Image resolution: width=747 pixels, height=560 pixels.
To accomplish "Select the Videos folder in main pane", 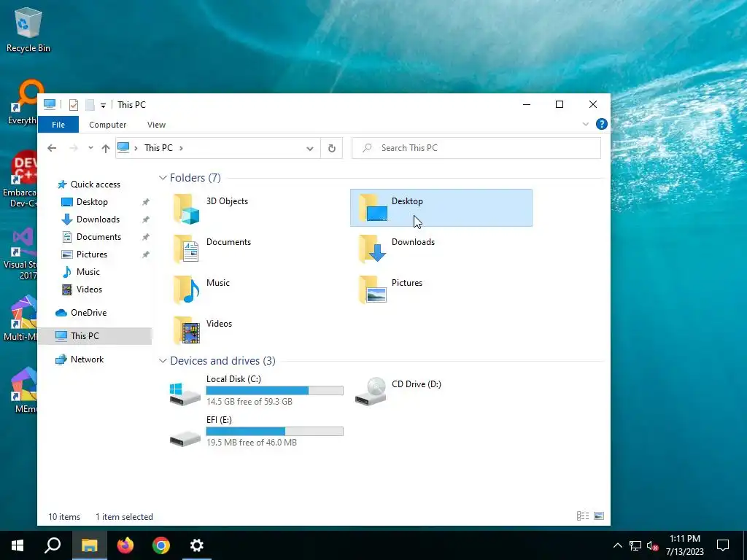I will click(203, 330).
